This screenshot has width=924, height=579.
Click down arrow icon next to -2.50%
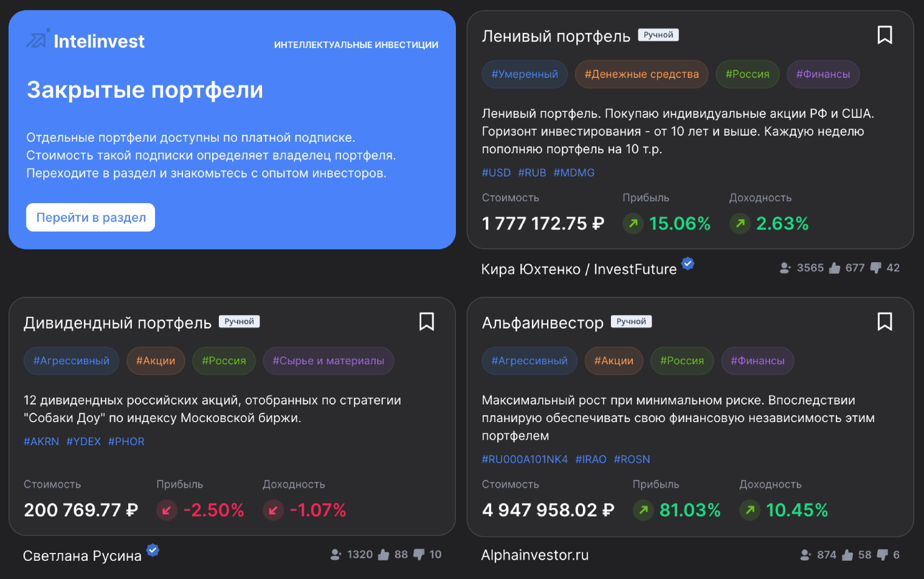[167, 510]
